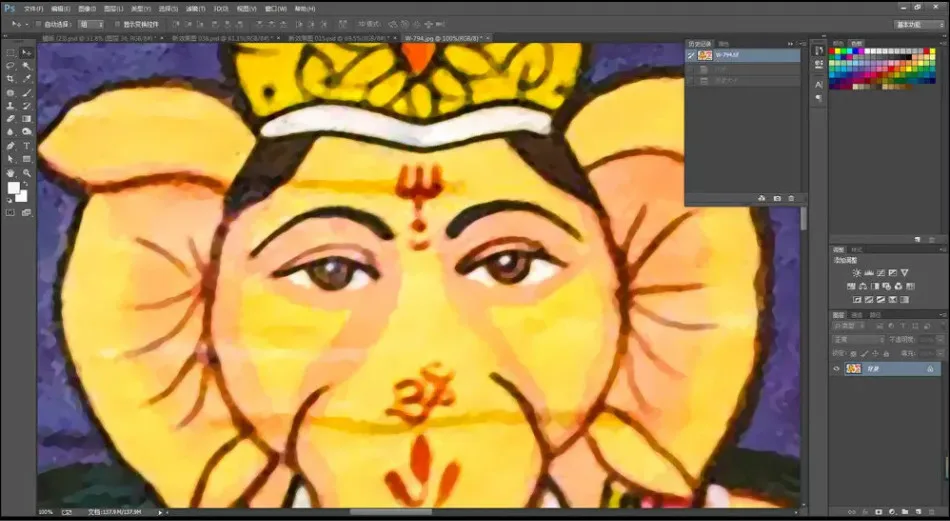Open the 3D menu
This screenshot has height=521, width=950.
pyautogui.click(x=221, y=8)
